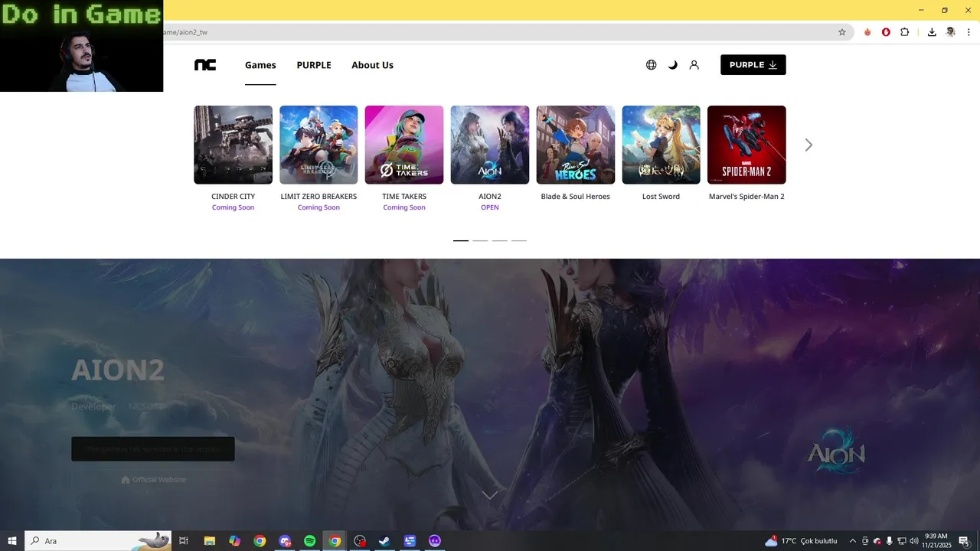Viewport: 980px width, 551px height.
Task: Open the recording app taskbar icon
Action: click(x=360, y=541)
